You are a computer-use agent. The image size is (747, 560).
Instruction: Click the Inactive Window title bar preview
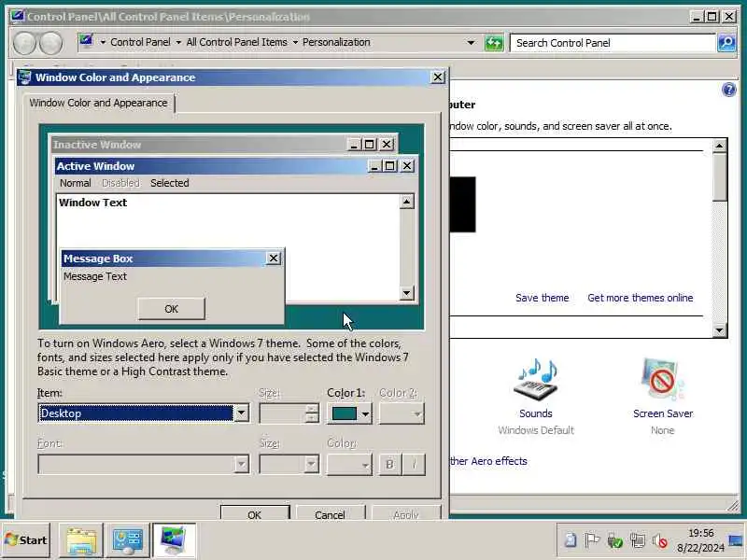(200, 145)
